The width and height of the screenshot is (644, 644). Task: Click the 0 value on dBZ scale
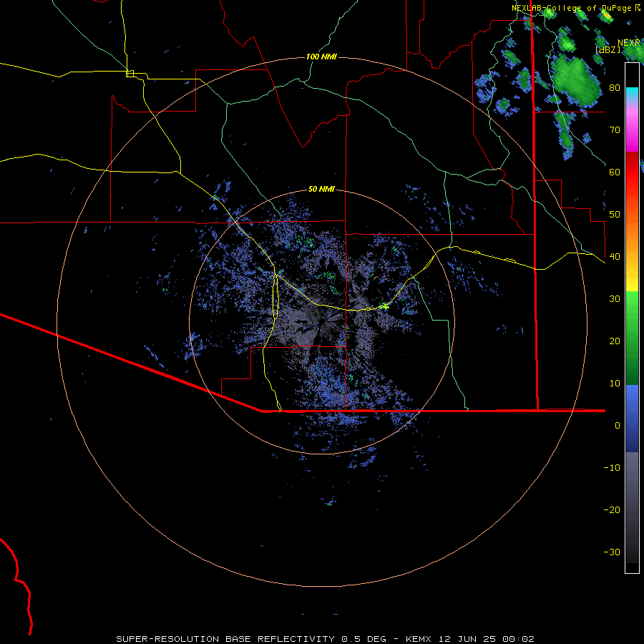point(618,426)
